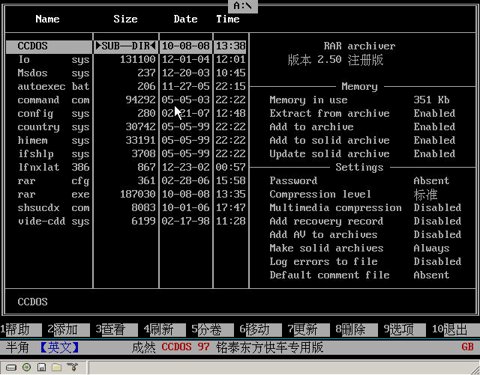Select the rar cfg file
The height and width of the screenshot is (375, 480).
126,181
